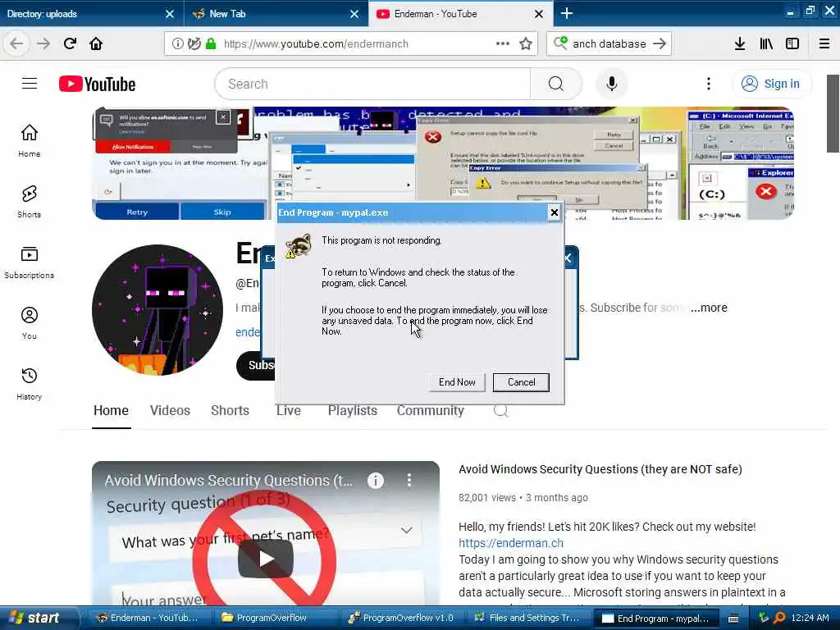Click End Now in the End Program dialog
The height and width of the screenshot is (630, 840).
tap(457, 382)
